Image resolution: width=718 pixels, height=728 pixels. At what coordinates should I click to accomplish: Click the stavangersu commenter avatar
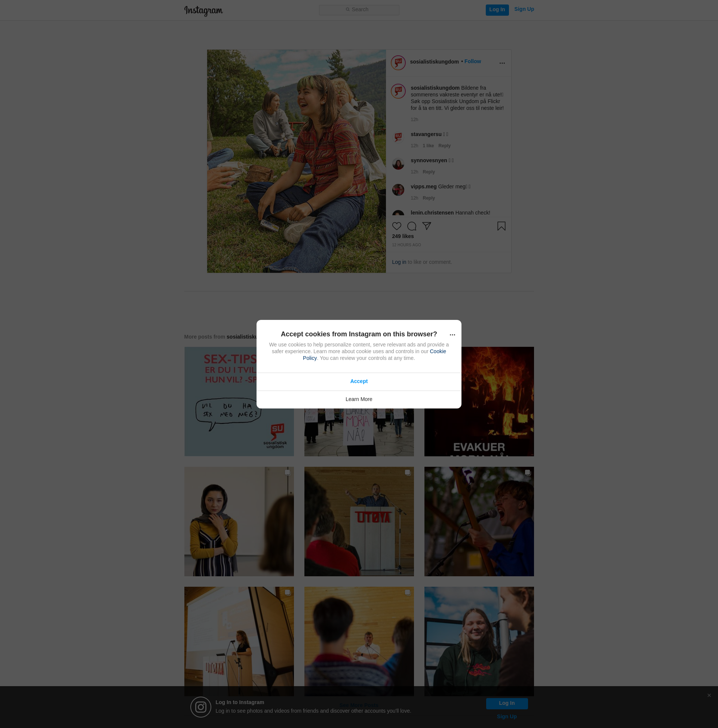(x=398, y=137)
